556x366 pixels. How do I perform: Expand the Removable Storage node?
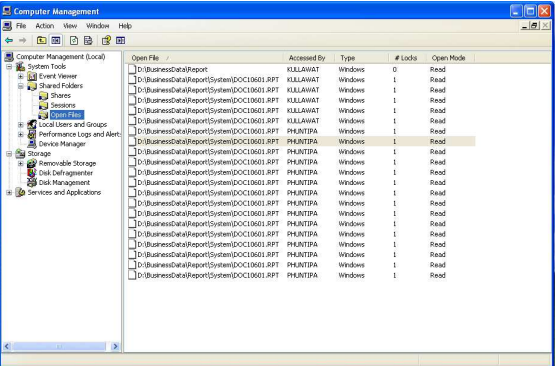tap(21, 163)
